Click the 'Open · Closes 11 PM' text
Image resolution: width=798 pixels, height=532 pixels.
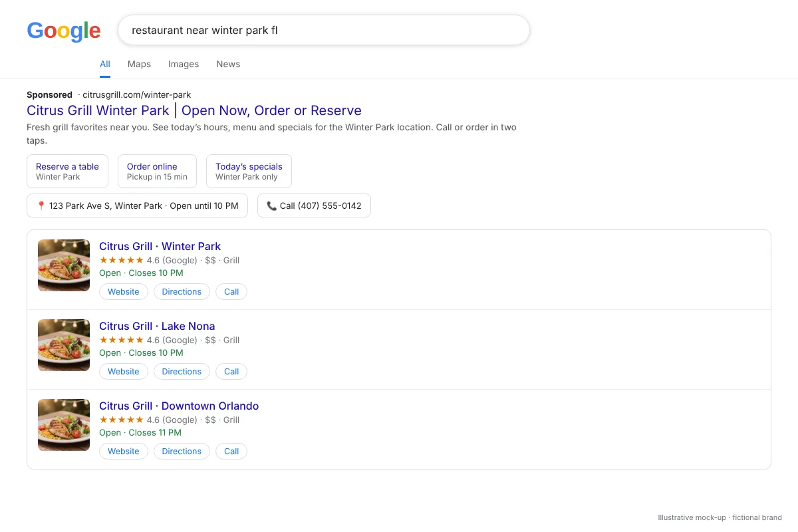click(140, 432)
